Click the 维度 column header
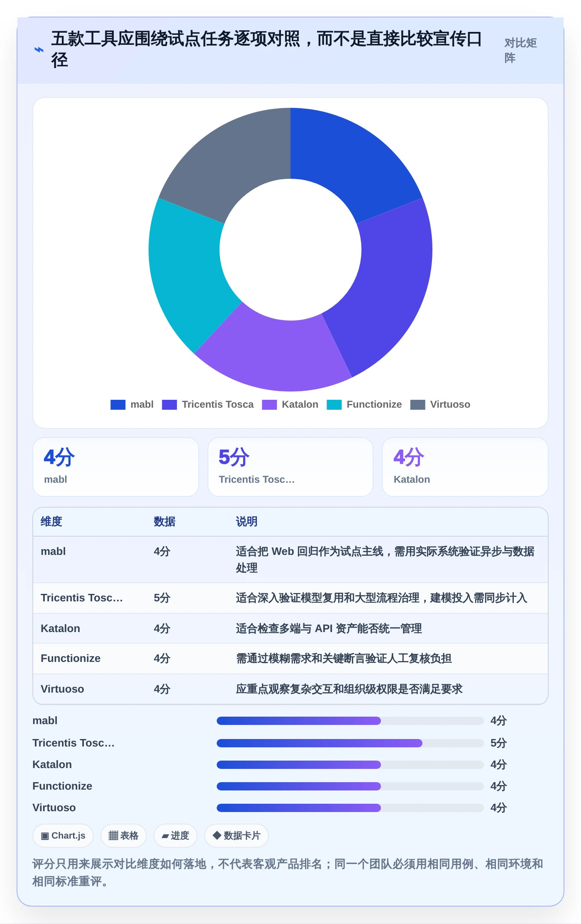This screenshot has width=581, height=924. (51, 521)
